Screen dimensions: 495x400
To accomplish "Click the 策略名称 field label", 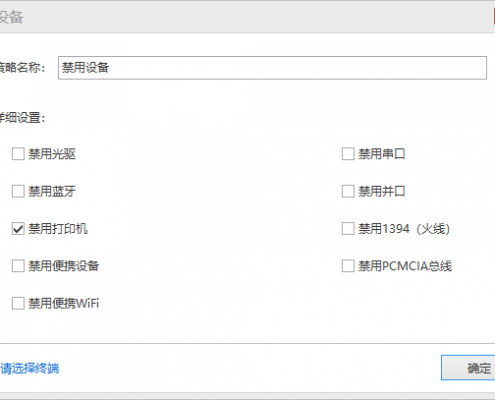I will 22,68.
